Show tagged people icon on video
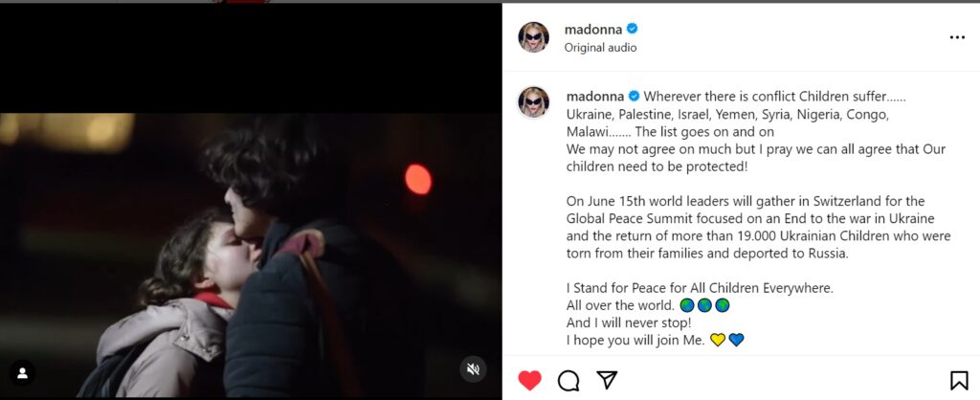Image resolution: width=980 pixels, height=400 pixels. [23, 373]
